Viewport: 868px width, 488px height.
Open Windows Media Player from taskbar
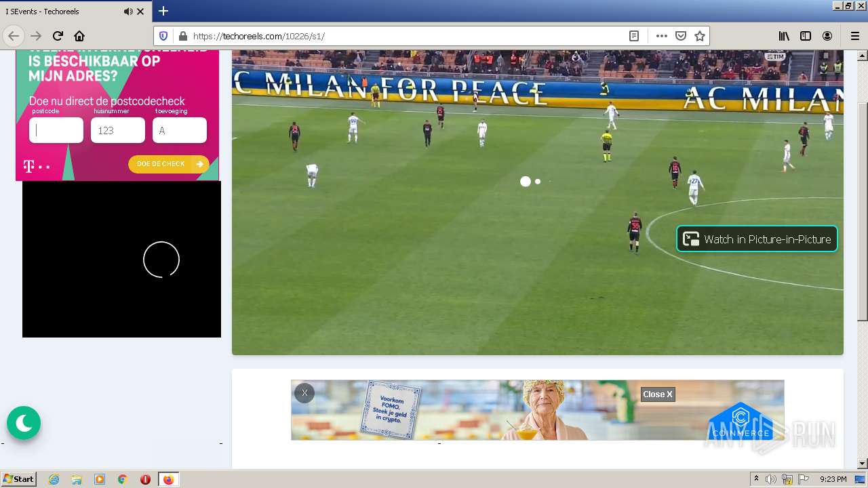coord(100,479)
